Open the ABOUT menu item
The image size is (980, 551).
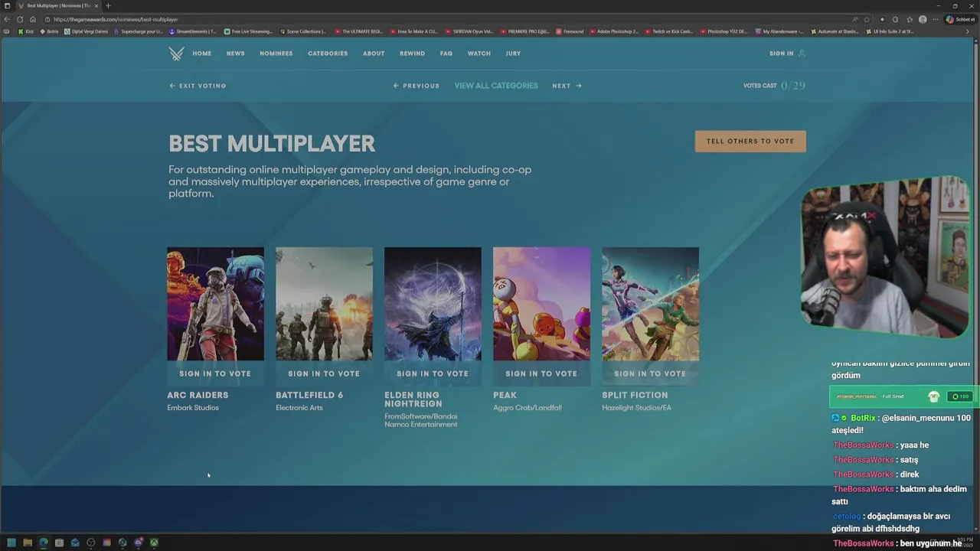tap(374, 54)
